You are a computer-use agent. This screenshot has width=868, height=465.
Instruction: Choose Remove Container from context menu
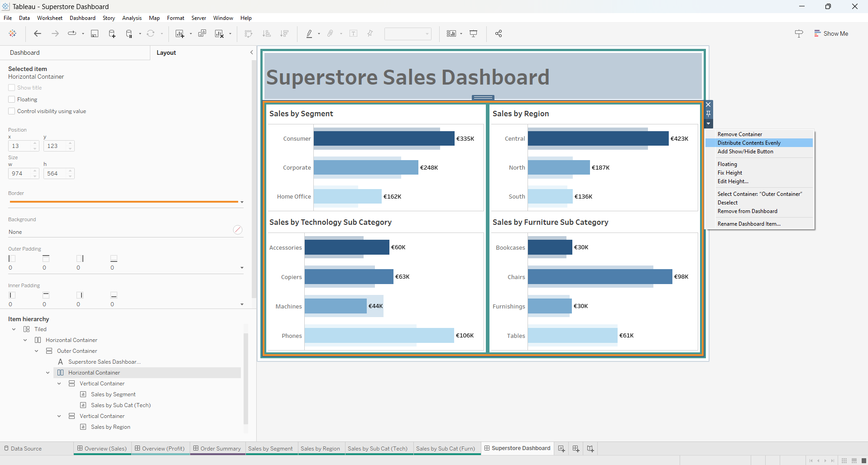click(x=740, y=134)
